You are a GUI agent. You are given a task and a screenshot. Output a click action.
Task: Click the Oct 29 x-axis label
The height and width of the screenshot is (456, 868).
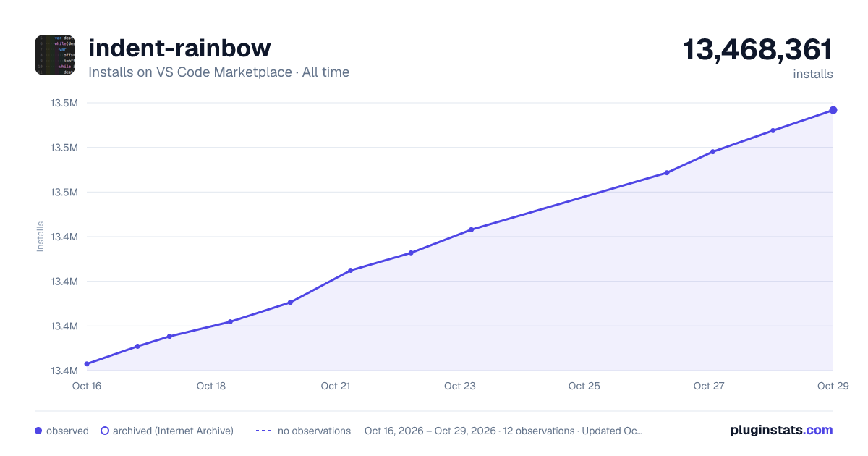pyautogui.click(x=832, y=386)
